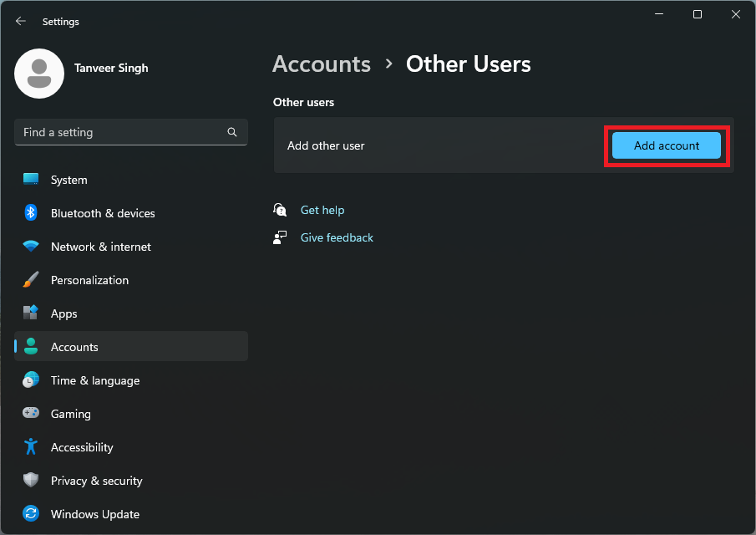Click the search magnifier icon
The width and height of the screenshot is (756, 535).
point(231,132)
